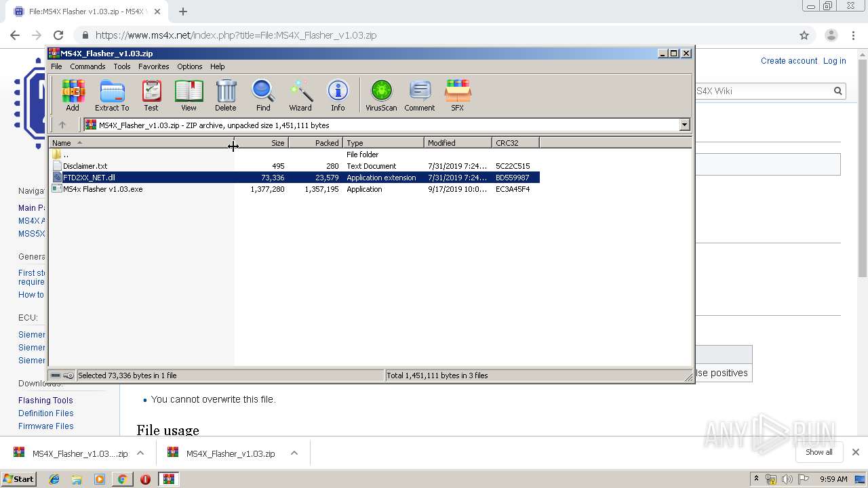This screenshot has width=868, height=488.
Task: Click the Comment icon
Action: [420, 96]
